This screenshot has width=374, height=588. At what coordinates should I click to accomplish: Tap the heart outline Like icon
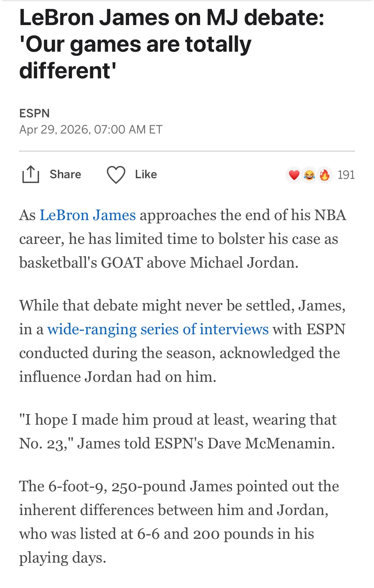(116, 175)
